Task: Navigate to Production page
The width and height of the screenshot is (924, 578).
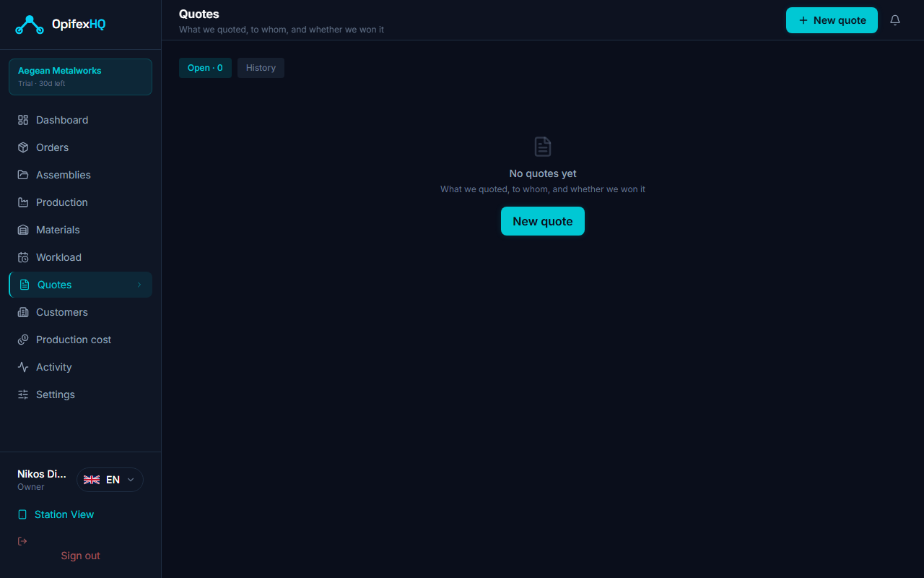Action: (x=80, y=202)
